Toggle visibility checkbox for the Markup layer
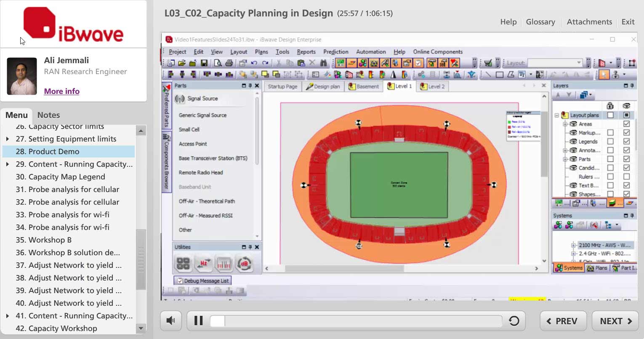The image size is (644, 339). tap(627, 133)
